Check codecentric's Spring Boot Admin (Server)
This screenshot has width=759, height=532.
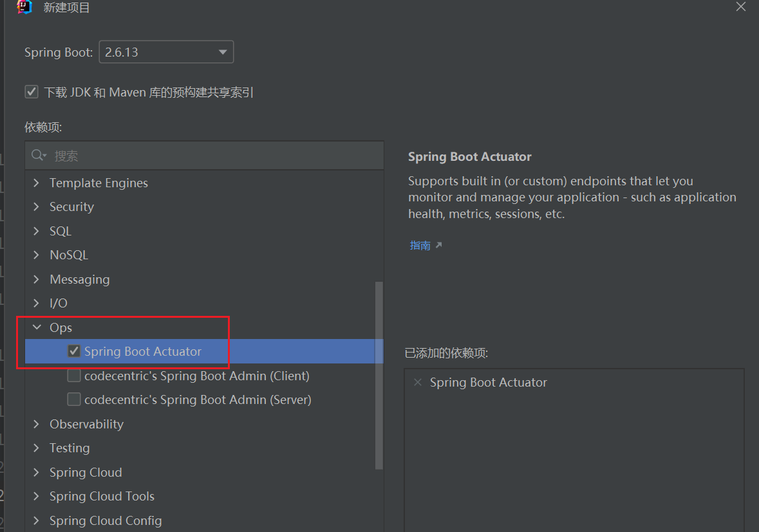(73, 399)
